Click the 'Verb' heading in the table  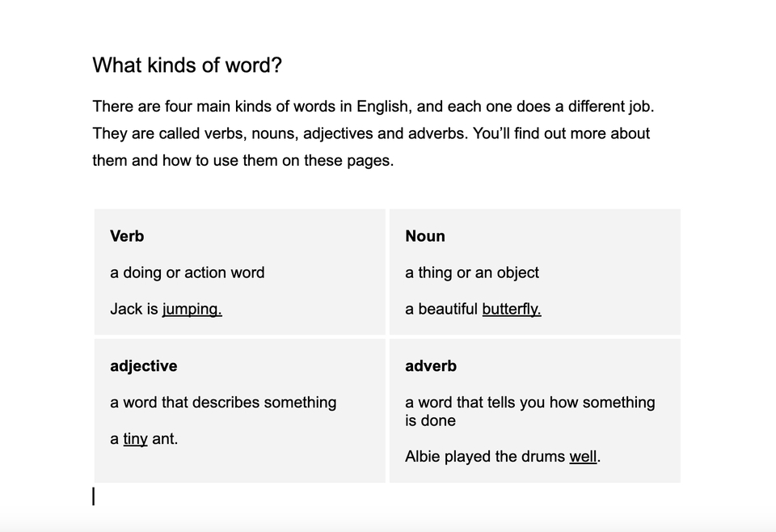[127, 236]
